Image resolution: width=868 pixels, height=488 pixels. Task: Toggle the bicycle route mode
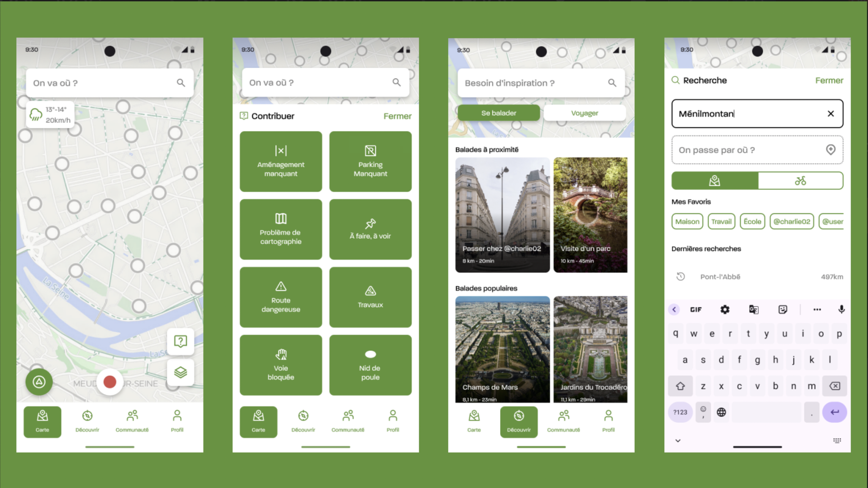[x=800, y=181]
